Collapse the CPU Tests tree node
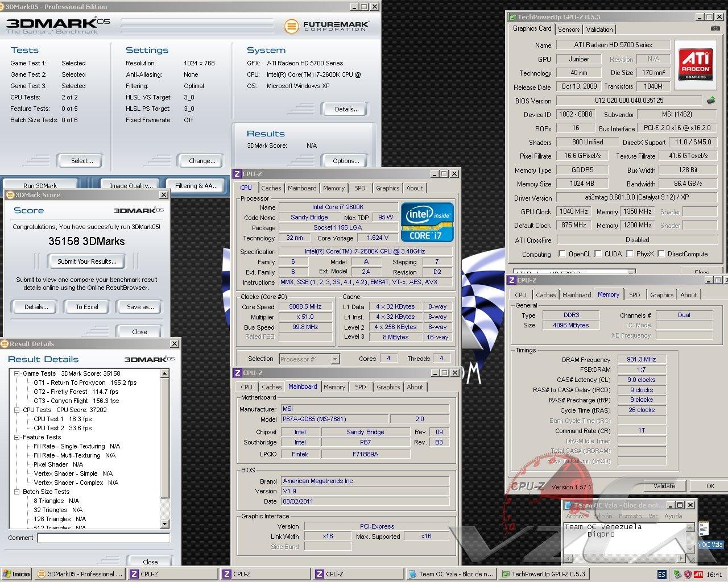Screen dimensions: 728x582 pos(17,410)
